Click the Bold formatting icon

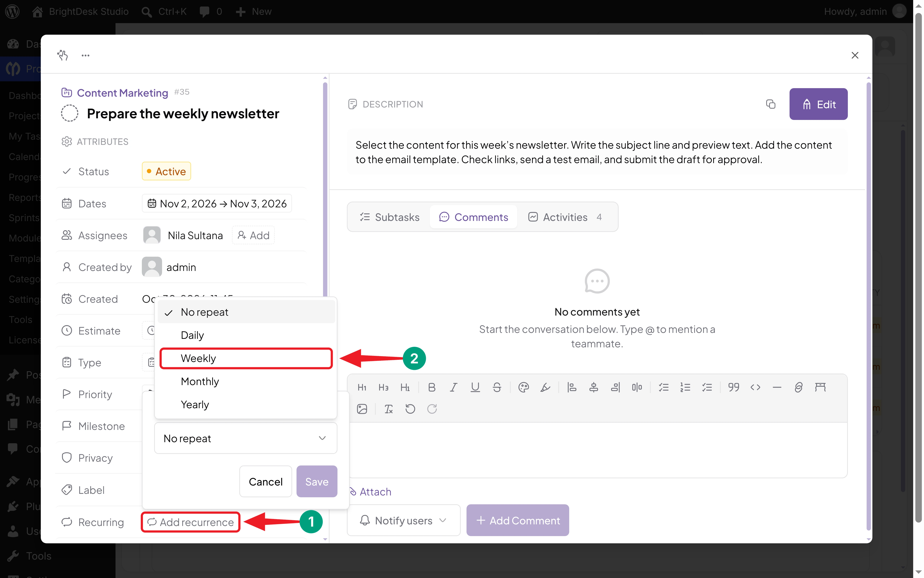click(432, 387)
